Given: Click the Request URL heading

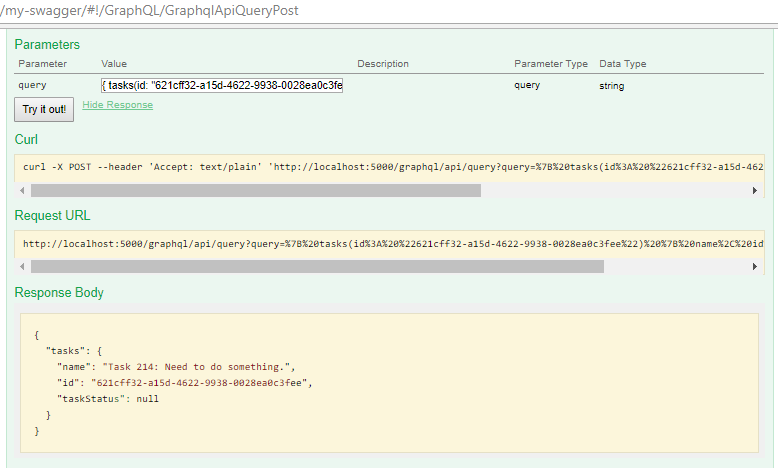Looking at the screenshot, I should [x=53, y=216].
